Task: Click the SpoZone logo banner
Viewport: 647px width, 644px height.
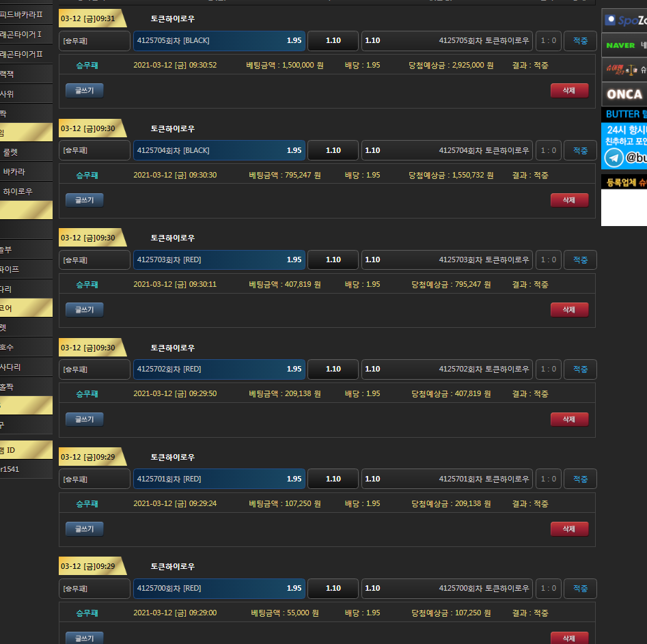Action: 624,20
